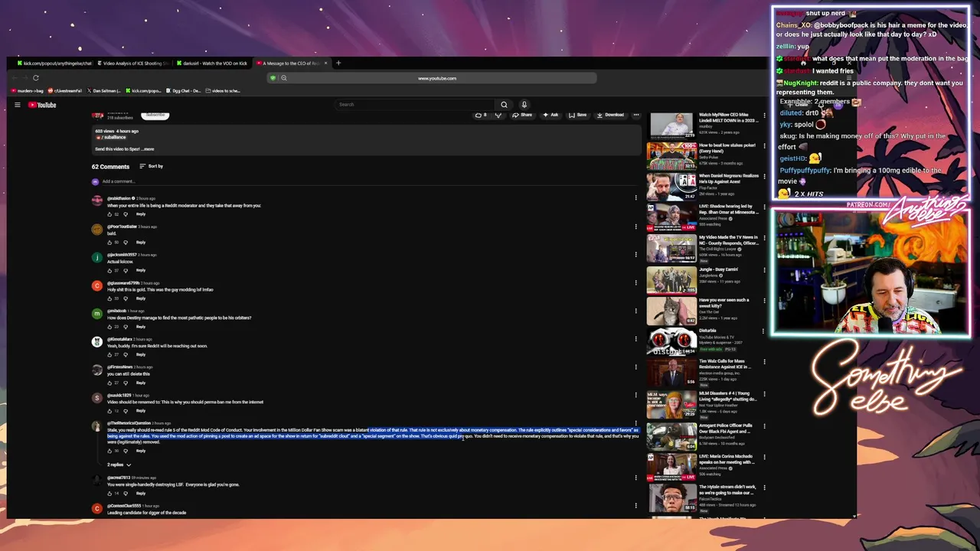Screen dimensions: 980x551
Task: Click the Download button
Action: (611, 115)
